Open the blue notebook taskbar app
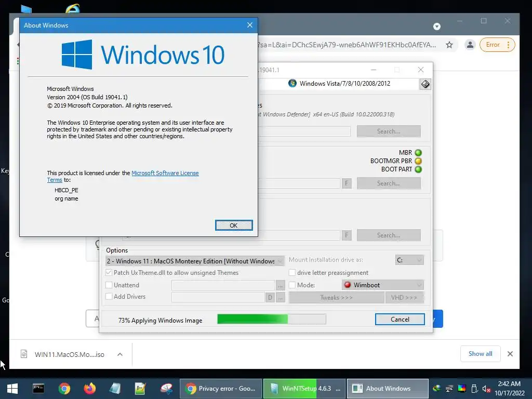This screenshot has width=532, height=399. coord(115,389)
